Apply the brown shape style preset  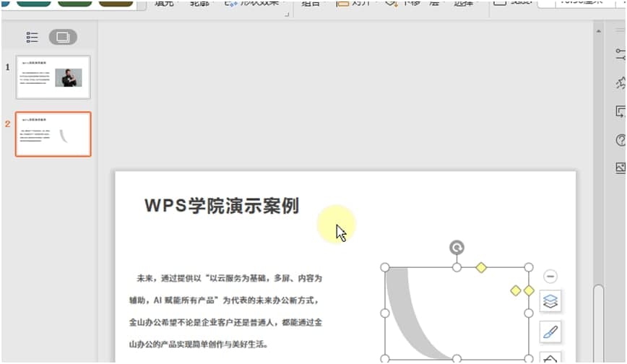[116, 3]
